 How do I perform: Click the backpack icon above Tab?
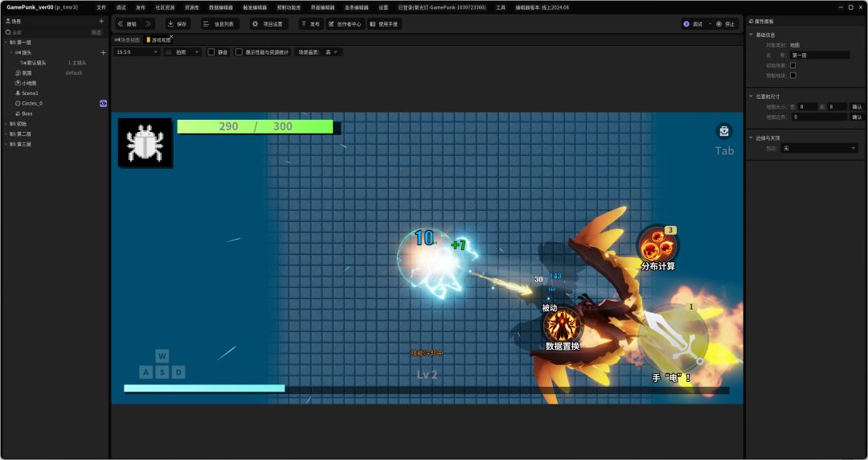point(724,131)
